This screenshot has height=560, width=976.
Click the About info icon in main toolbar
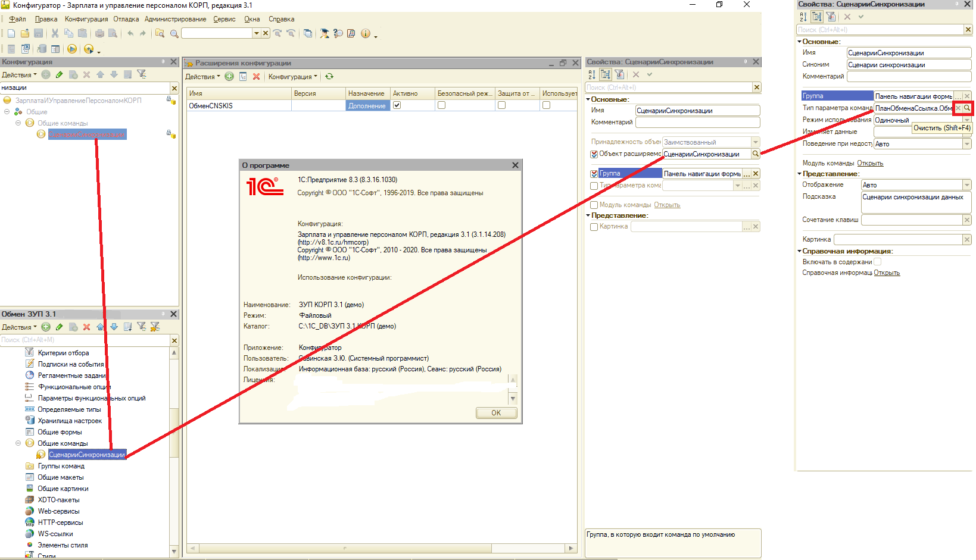point(366,33)
